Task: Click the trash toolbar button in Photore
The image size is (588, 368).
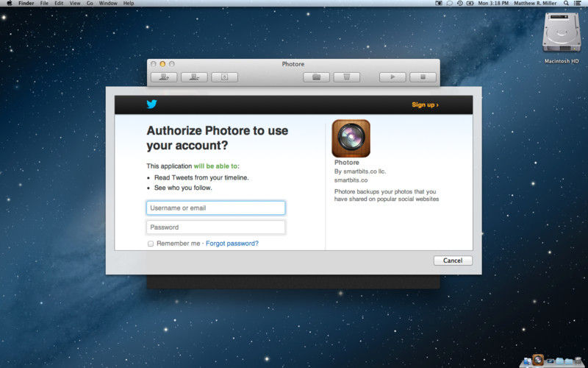Action: (346, 77)
